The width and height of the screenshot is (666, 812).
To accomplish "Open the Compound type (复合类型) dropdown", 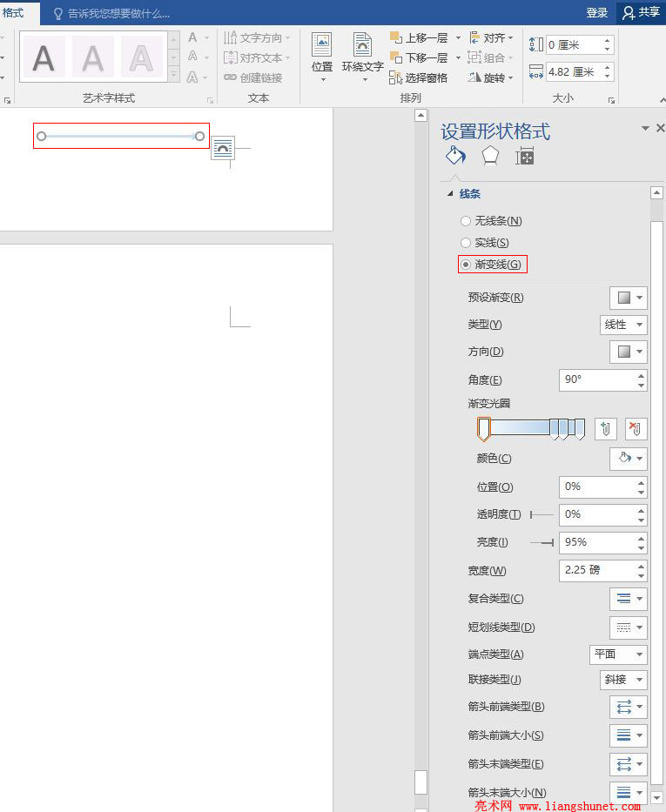I will click(x=629, y=599).
